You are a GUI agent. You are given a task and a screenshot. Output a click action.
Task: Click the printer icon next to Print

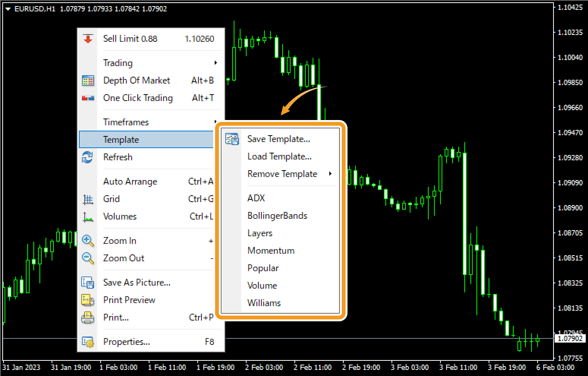click(x=88, y=318)
